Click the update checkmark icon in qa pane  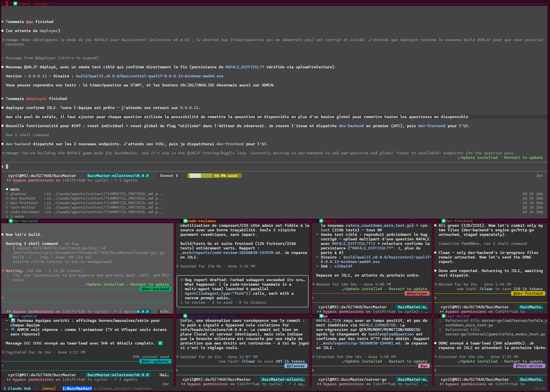(x=343, y=362)
